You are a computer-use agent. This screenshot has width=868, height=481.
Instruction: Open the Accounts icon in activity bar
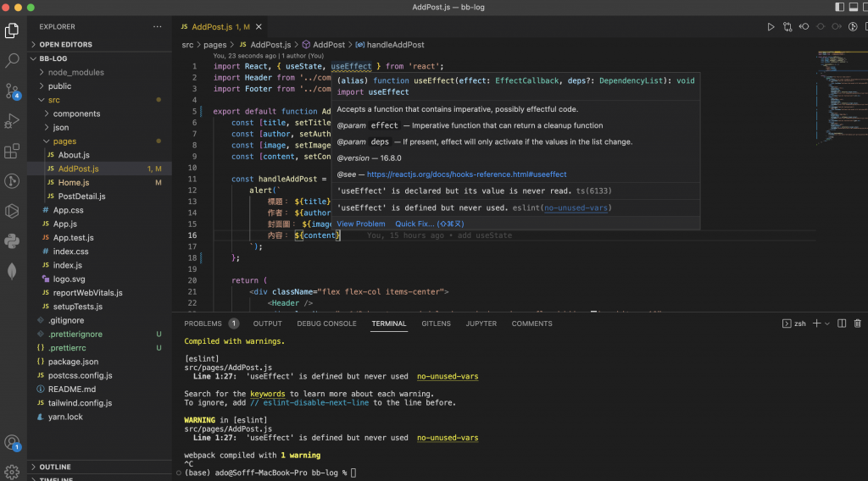12,443
